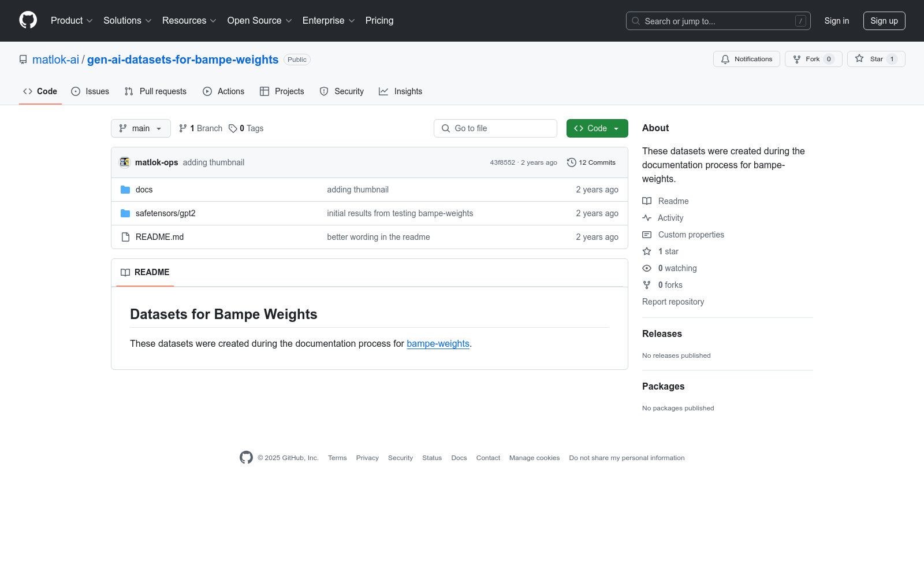Click the Custom properties note icon

pos(647,235)
